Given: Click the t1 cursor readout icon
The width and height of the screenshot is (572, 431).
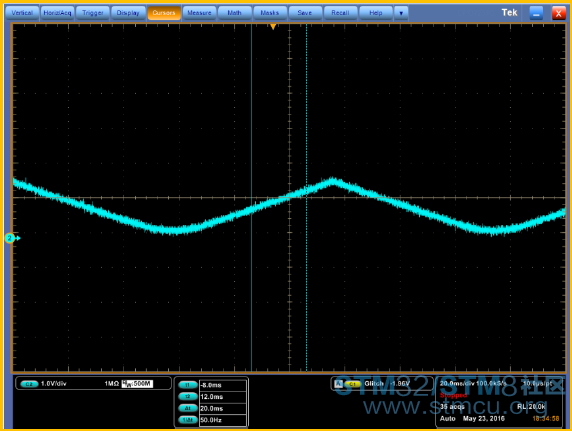Looking at the screenshot, I should click(x=188, y=385).
